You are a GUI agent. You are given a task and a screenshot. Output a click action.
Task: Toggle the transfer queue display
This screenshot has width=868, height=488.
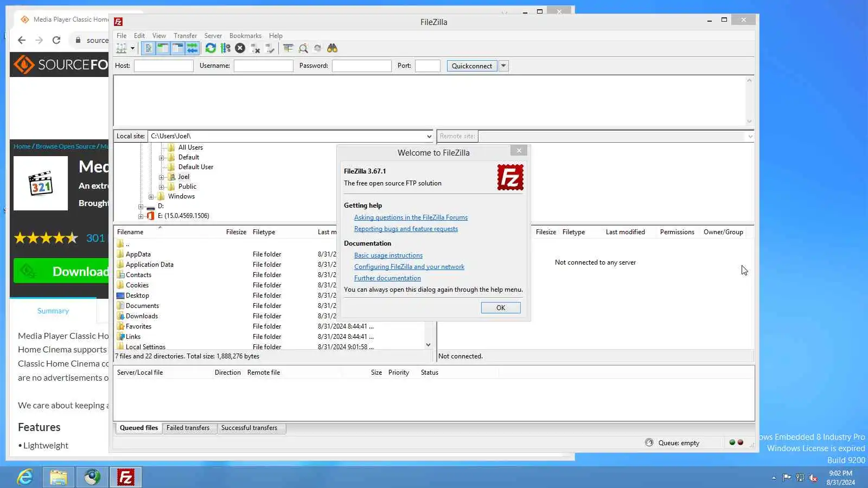pos(192,48)
